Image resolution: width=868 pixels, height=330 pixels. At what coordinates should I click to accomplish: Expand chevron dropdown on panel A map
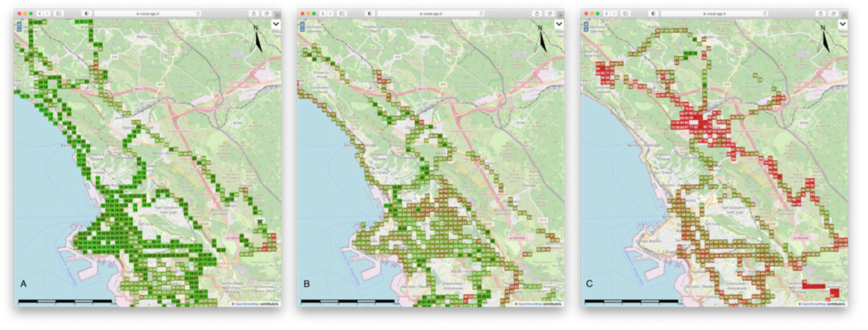[276, 24]
